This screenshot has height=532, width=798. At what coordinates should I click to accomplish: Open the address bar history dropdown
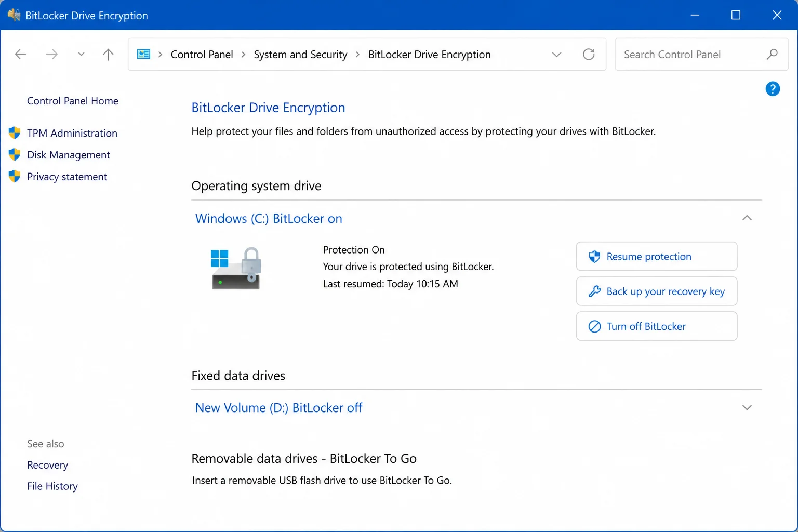click(556, 54)
